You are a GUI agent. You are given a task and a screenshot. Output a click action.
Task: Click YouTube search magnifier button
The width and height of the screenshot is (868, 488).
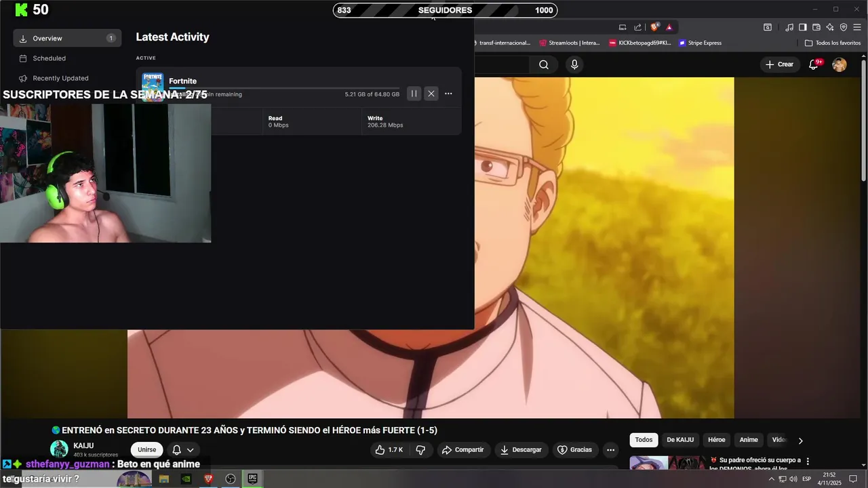coord(544,64)
